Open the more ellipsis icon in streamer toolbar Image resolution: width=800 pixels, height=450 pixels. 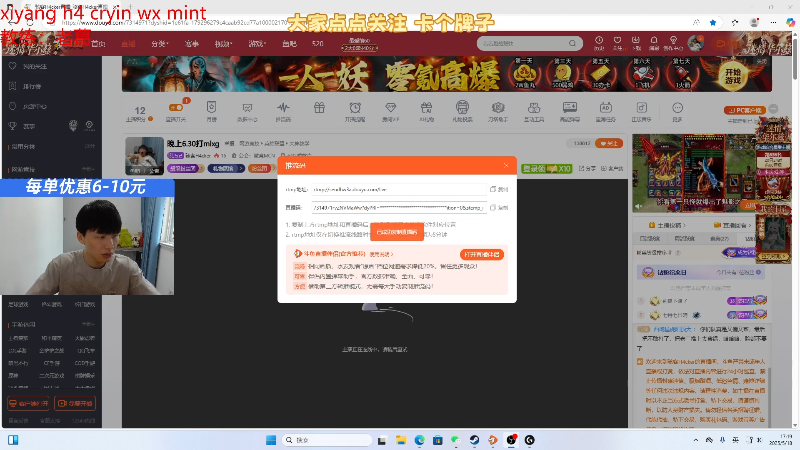click(x=677, y=108)
